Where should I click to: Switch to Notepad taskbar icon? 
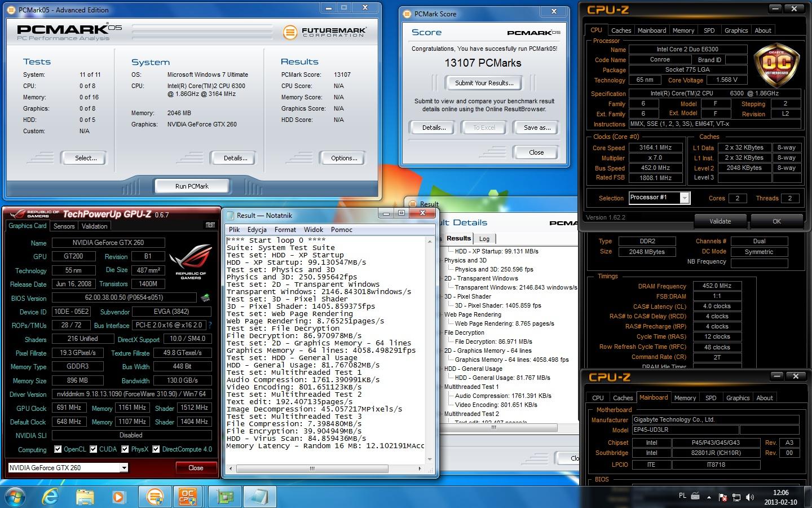(x=260, y=497)
